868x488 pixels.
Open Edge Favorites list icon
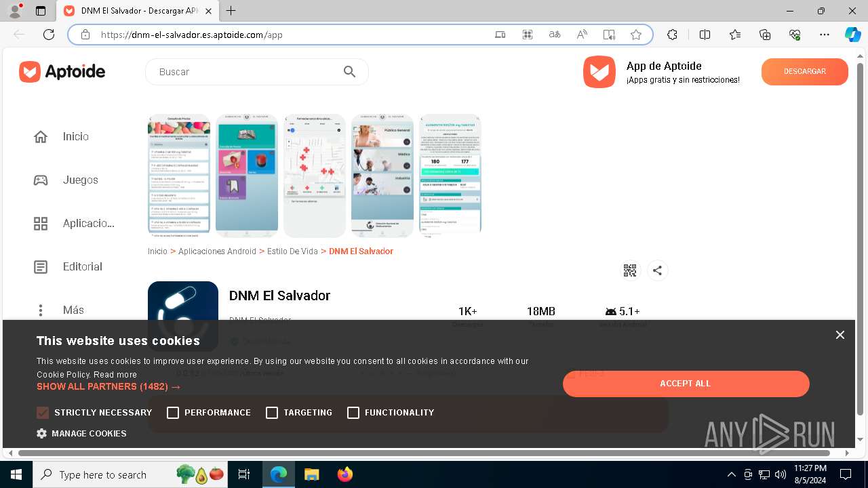click(735, 35)
